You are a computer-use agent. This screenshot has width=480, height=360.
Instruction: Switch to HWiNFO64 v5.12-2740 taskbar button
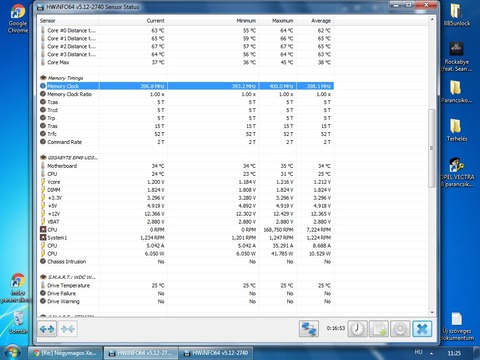click(x=216, y=353)
